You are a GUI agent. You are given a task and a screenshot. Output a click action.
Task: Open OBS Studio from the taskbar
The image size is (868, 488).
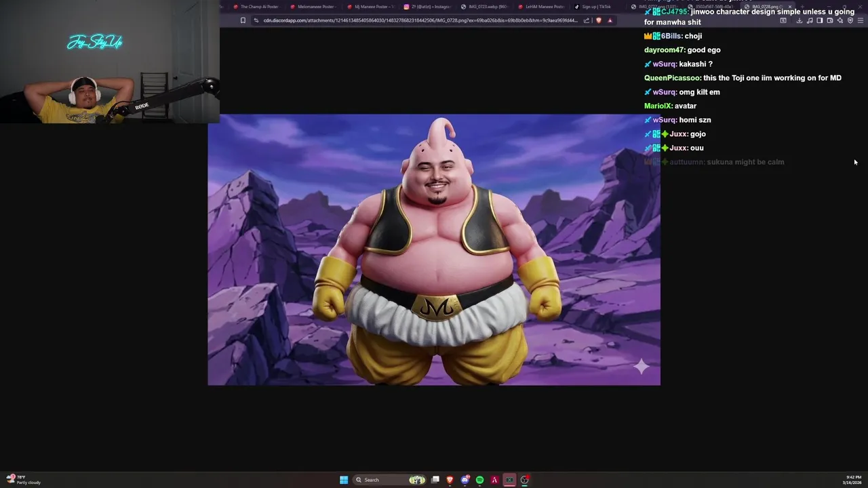pyautogui.click(x=524, y=480)
